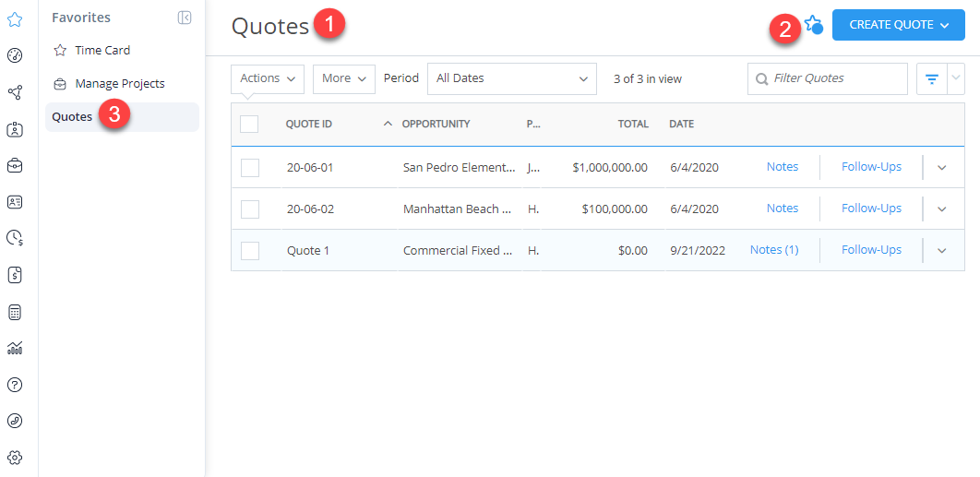
Task: Open Follow-Ups for quote 20-06-01
Action: 871,167
